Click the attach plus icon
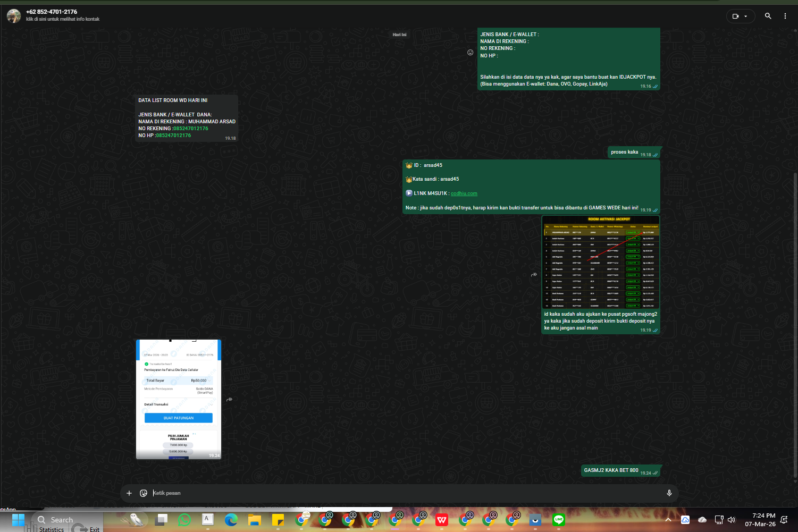 pos(129,493)
